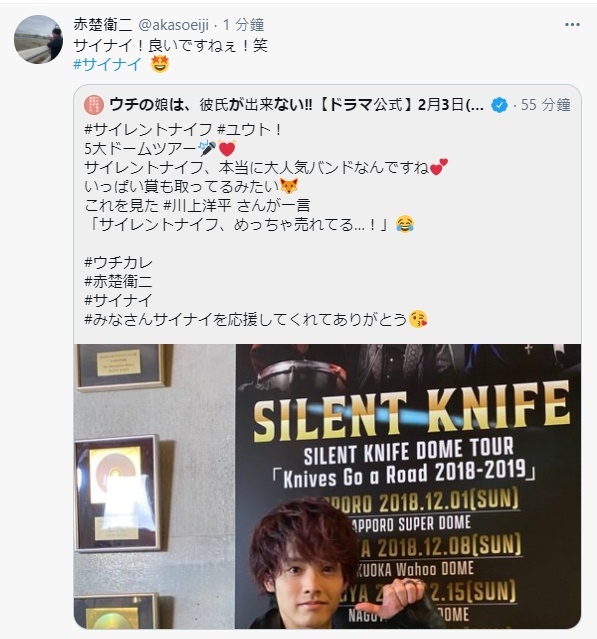This screenshot has height=639, width=597.
Task: Open quoted tweet via the サイレントナイフ、本当に大人気 text
Action: 256,167
